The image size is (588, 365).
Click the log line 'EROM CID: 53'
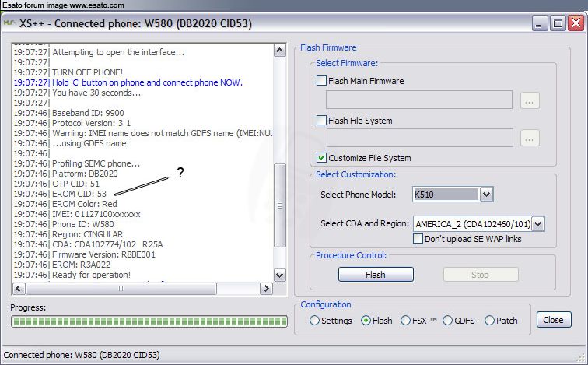(79, 194)
